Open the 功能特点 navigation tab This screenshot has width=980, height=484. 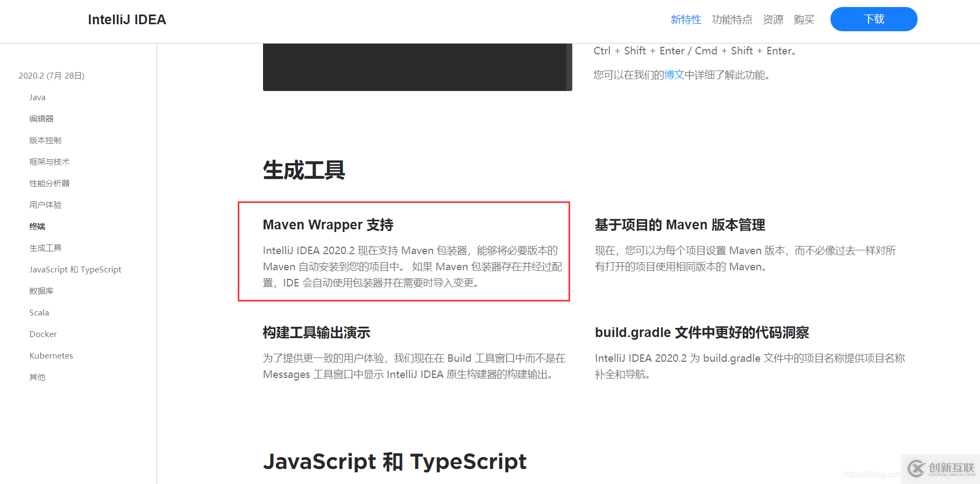coord(732,19)
